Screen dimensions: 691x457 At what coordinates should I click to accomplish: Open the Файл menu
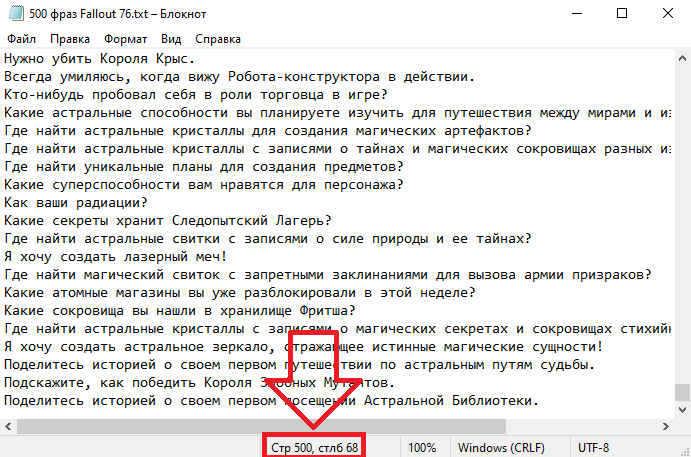(22, 39)
